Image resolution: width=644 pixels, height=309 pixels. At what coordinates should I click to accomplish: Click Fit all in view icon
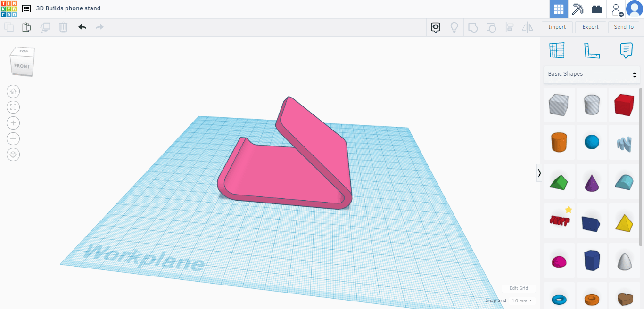(x=13, y=107)
